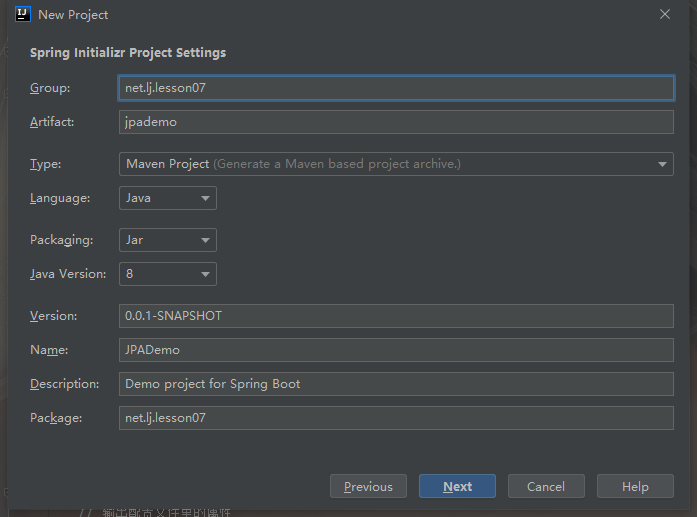
Task: Click the Packaging label
Action: [61, 240]
